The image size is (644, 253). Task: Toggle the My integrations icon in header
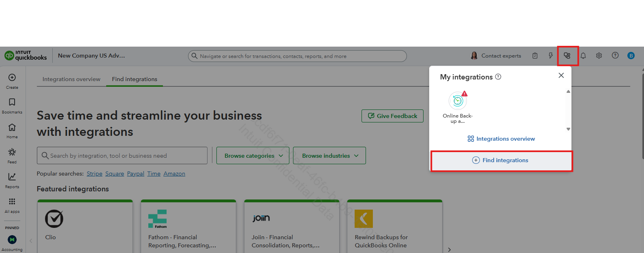tap(567, 56)
